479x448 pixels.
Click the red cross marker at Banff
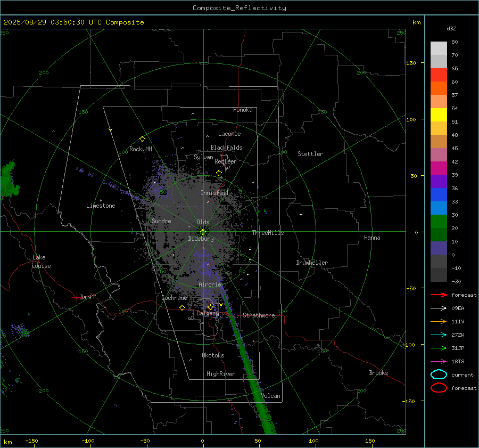pos(76,297)
